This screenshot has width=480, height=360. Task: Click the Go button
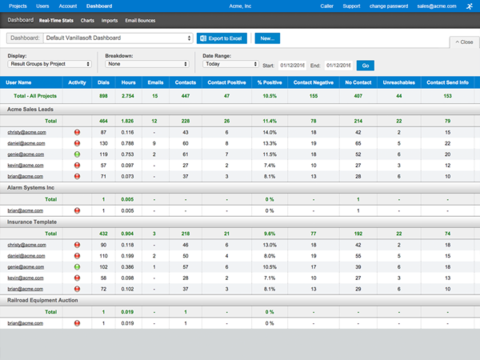(x=365, y=65)
